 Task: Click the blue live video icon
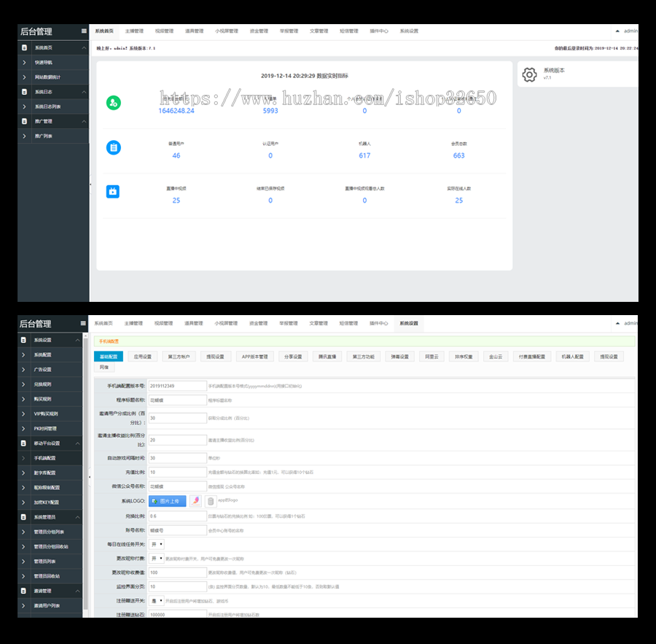tap(112, 191)
